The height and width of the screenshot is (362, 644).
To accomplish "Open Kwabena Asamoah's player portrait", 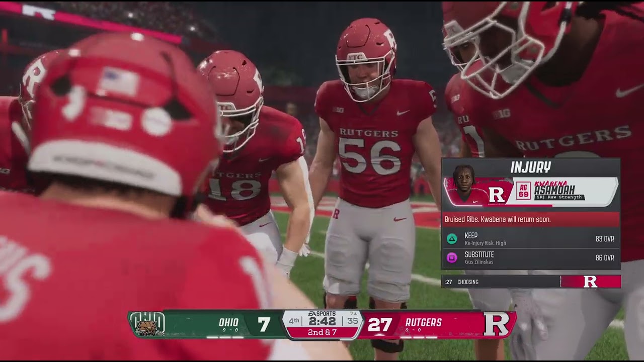I will [x=463, y=185].
